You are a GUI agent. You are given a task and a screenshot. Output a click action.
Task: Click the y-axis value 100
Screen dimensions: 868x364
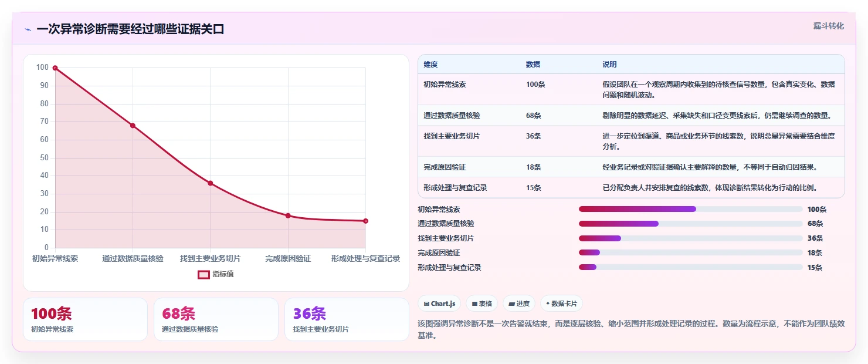pos(42,68)
